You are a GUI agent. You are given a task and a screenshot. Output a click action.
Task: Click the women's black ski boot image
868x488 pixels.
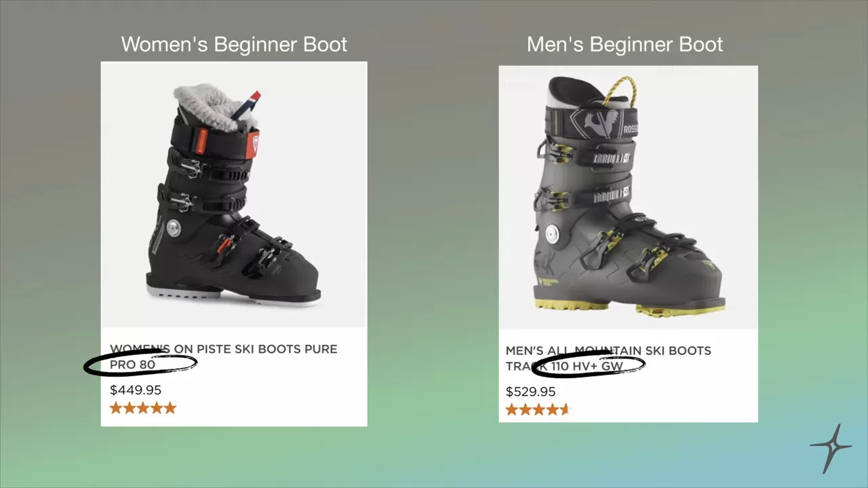pos(234,195)
